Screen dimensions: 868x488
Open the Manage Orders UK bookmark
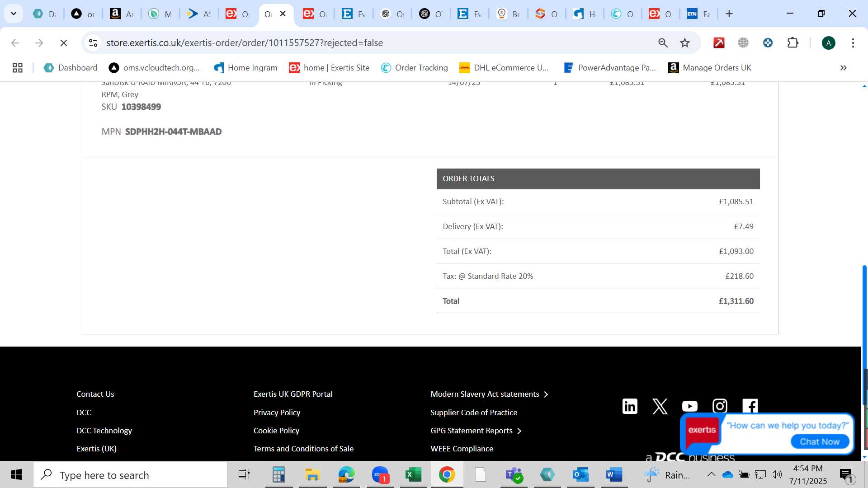pyautogui.click(x=710, y=68)
